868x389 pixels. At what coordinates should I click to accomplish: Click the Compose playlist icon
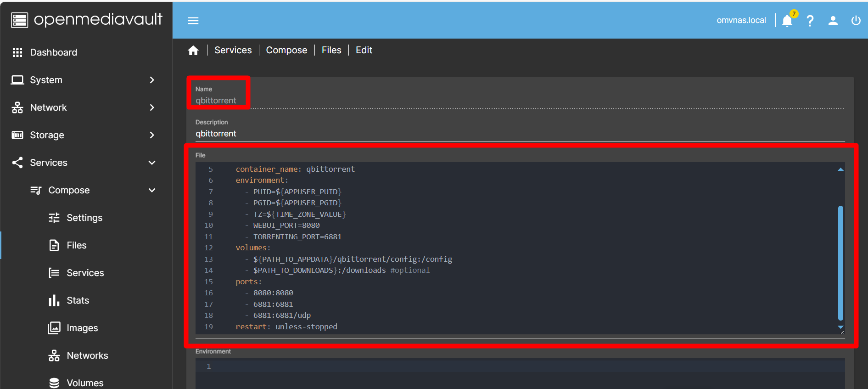tap(36, 190)
